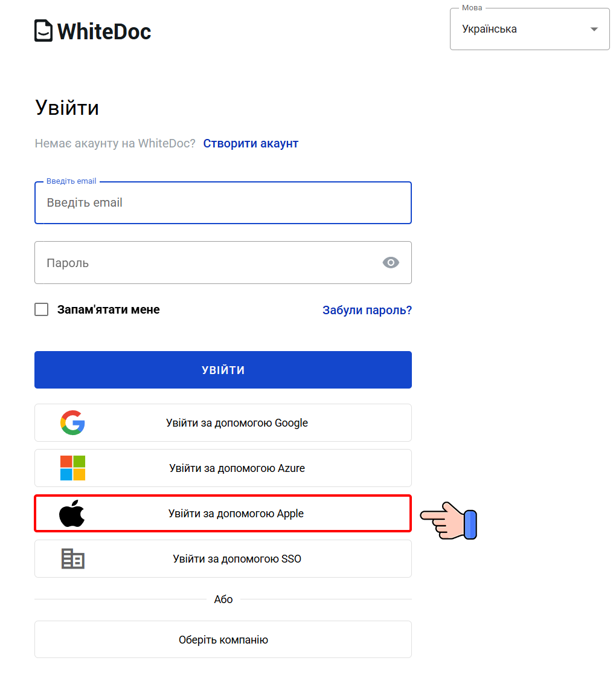Click the Google logo icon
Screen dimensions: 616x678
72,422
